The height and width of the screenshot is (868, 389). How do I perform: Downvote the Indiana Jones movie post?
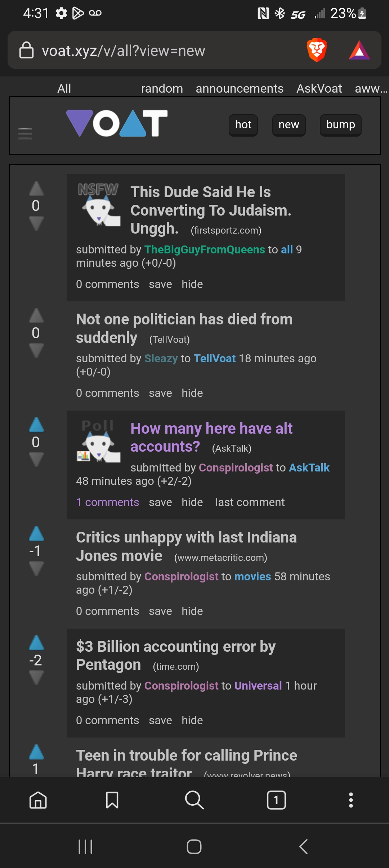(36, 568)
